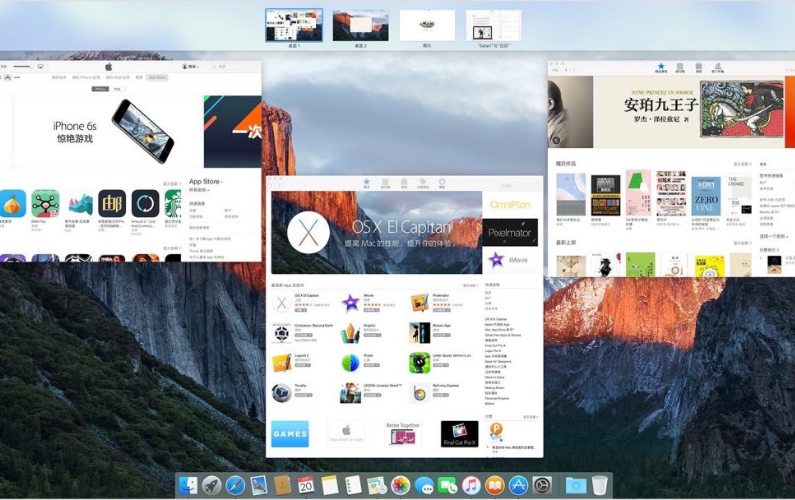This screenshot has height=500, width=795.
Task: Open Final Cut Pro X tile
Action: 459,434
